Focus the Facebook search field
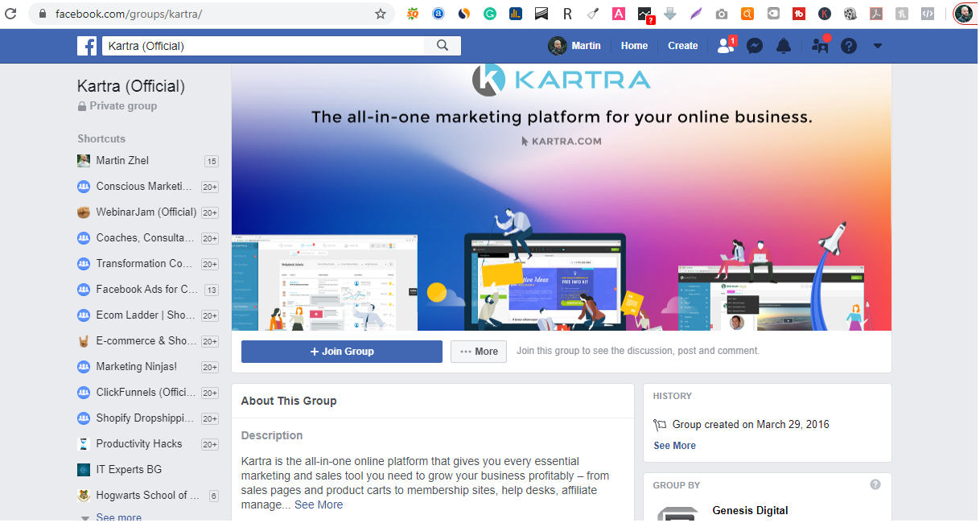The height and width of the screenshot is (523, 980). (x=263, y=46)
